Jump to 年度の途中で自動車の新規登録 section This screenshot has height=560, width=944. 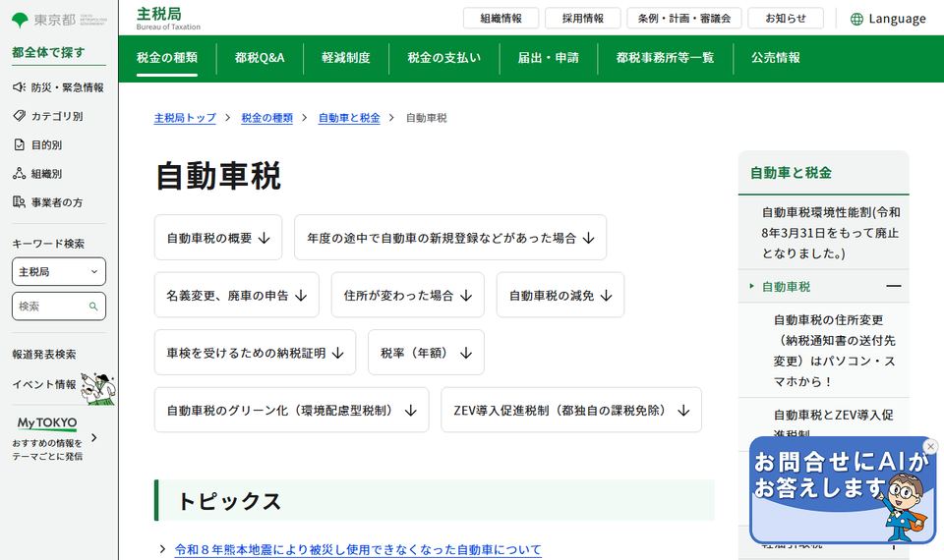pos(450,238)
